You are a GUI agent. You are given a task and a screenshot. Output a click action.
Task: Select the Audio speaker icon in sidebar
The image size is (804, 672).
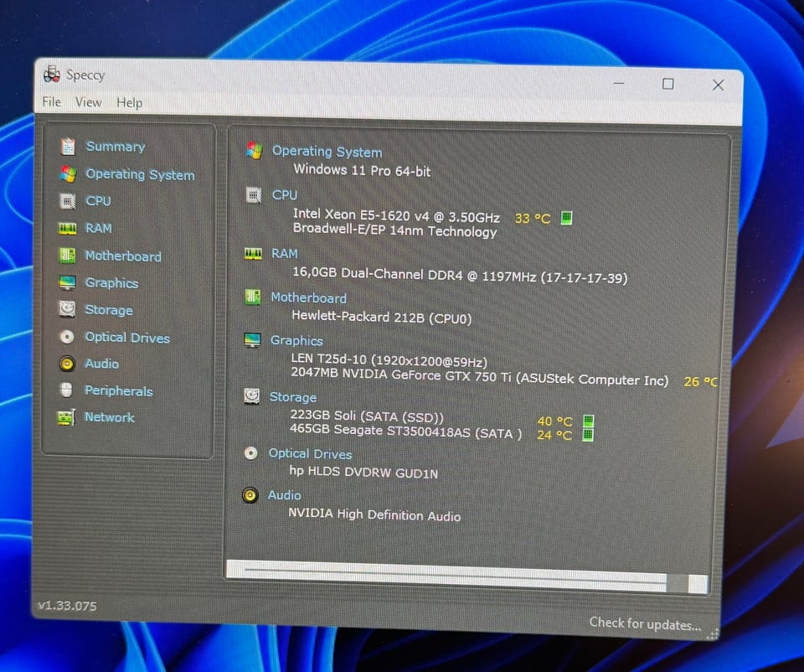click(67, 364)
